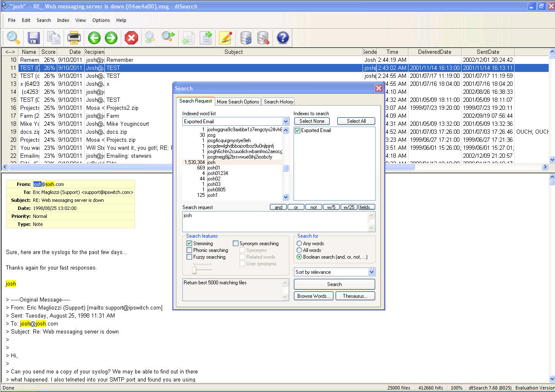The width and height of the screenshot is (555, 392).
Task: Switch to the More Search Options tab
Action: click(x=238, y=102)
